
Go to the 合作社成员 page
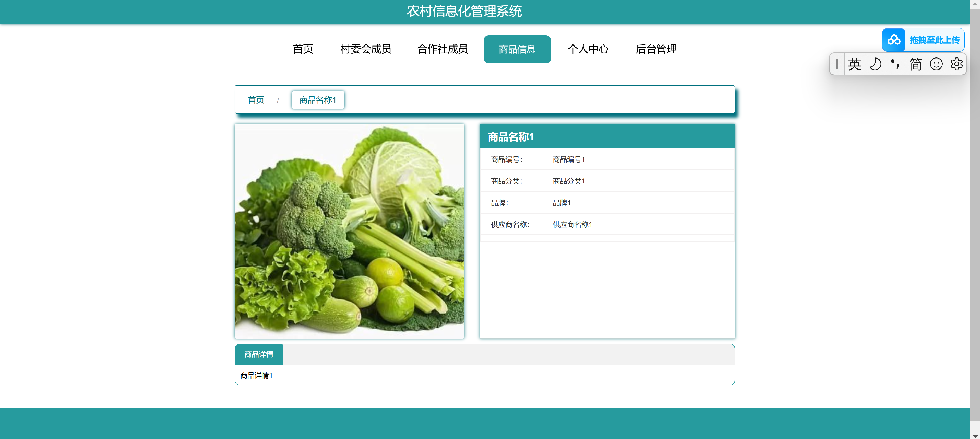click(442, 49)
